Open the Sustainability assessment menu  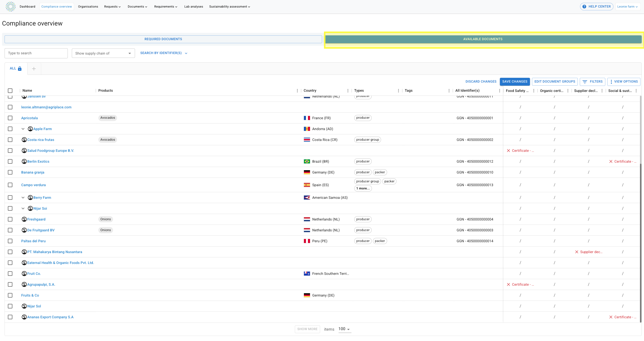point(230,7)
